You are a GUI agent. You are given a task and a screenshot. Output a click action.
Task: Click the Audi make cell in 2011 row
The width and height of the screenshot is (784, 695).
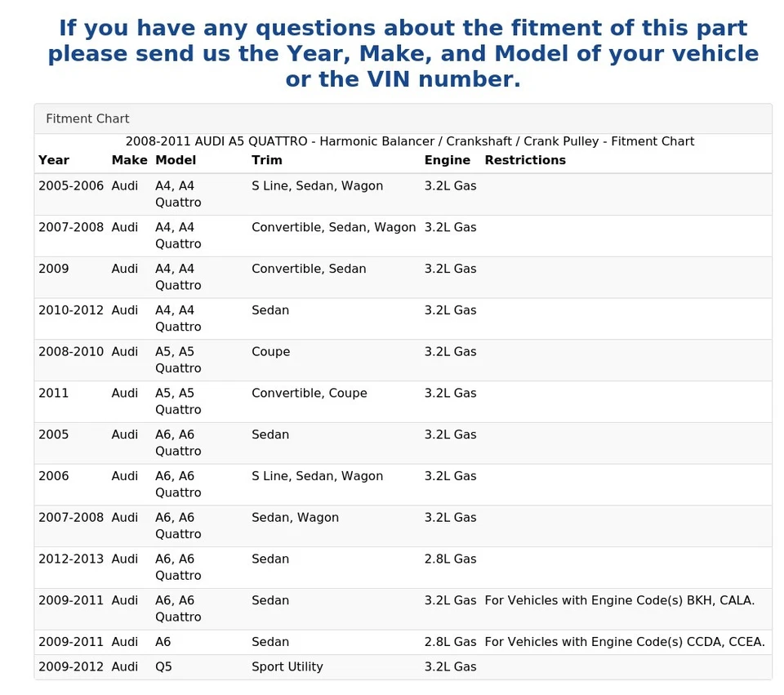tap(124, 394)
